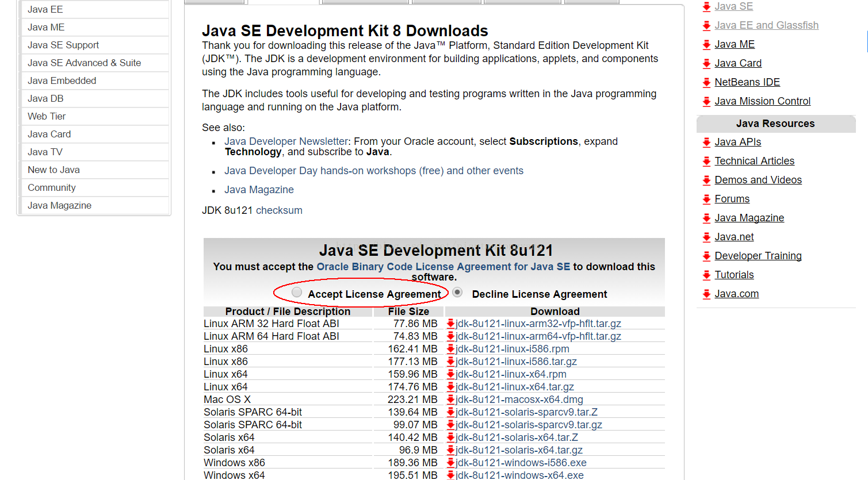Click download arrow icon beside jdk-8u121-solaris-x64.tar.gz
The height and width of the screenshot is (480, 868).
click(450, 450)
